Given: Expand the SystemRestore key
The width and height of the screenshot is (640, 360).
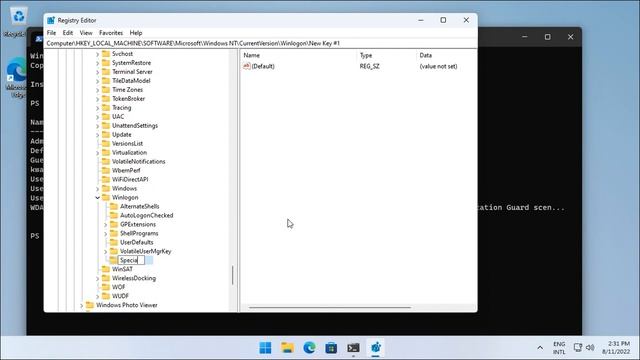Looking at the screenshot, I should 98,63.
